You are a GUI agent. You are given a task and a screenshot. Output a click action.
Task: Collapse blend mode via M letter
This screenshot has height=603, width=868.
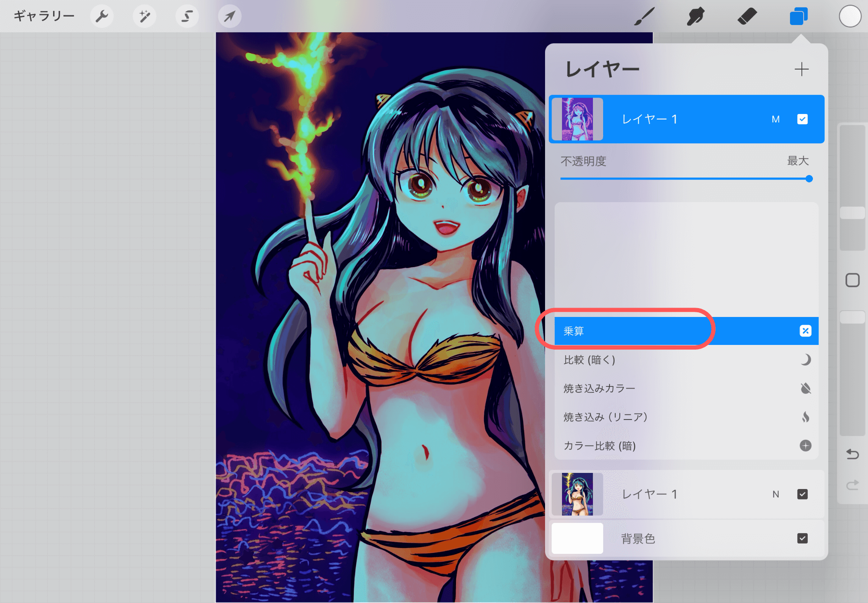(x=776, y=119)
